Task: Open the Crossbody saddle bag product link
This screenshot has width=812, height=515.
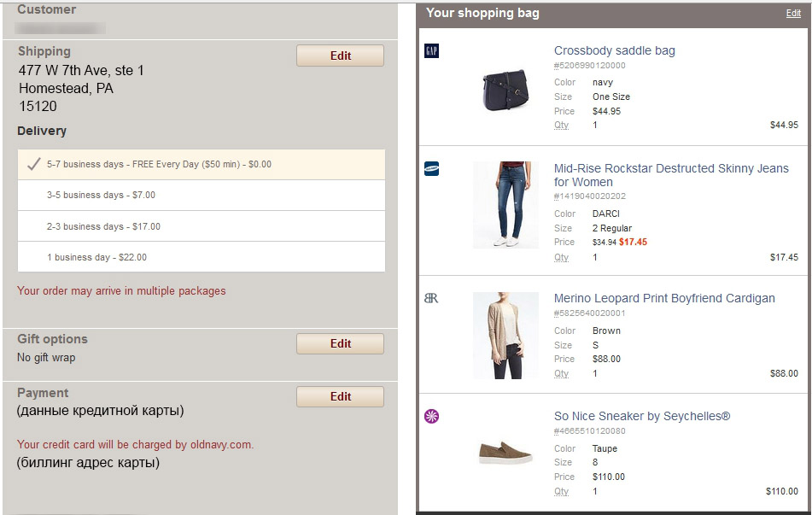Action: coord(614,51)
